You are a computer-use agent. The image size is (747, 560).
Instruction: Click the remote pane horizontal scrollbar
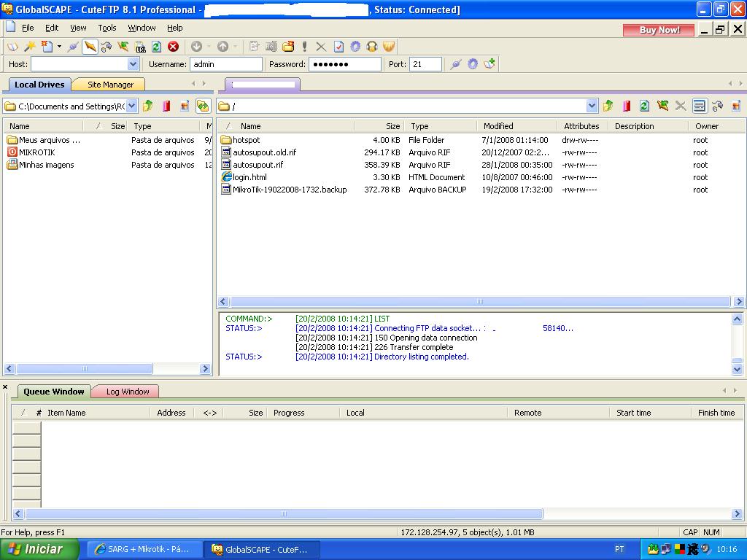480,301
